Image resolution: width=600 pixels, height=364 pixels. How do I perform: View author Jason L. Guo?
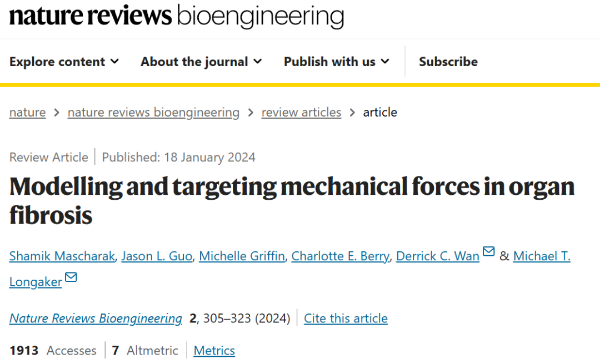pyautogui.click(x=157, y=256)
